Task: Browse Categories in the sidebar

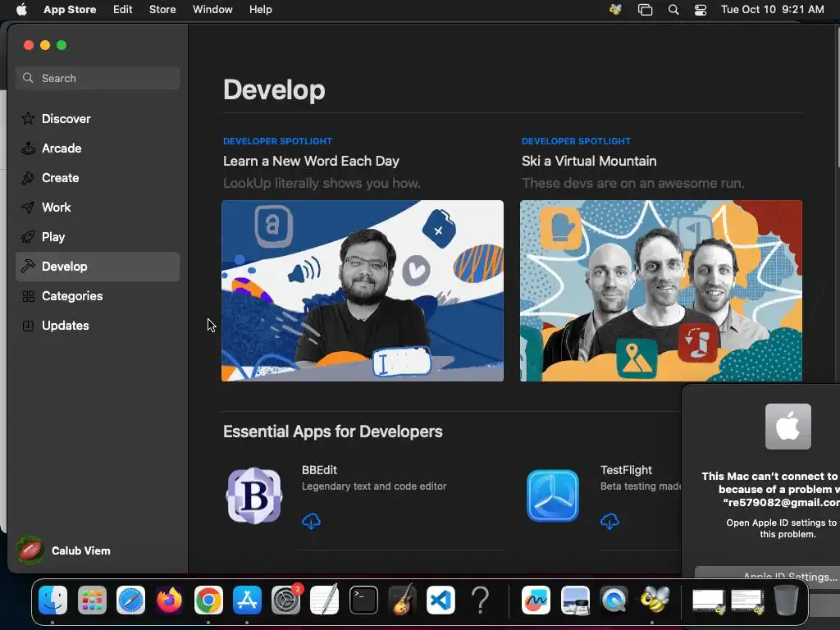Action: 98,295
